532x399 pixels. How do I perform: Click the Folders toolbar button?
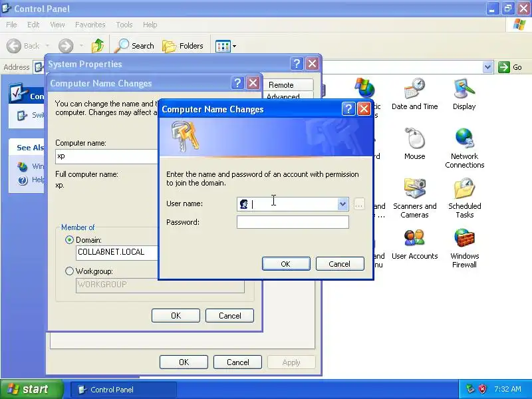(x=183, y=46)
